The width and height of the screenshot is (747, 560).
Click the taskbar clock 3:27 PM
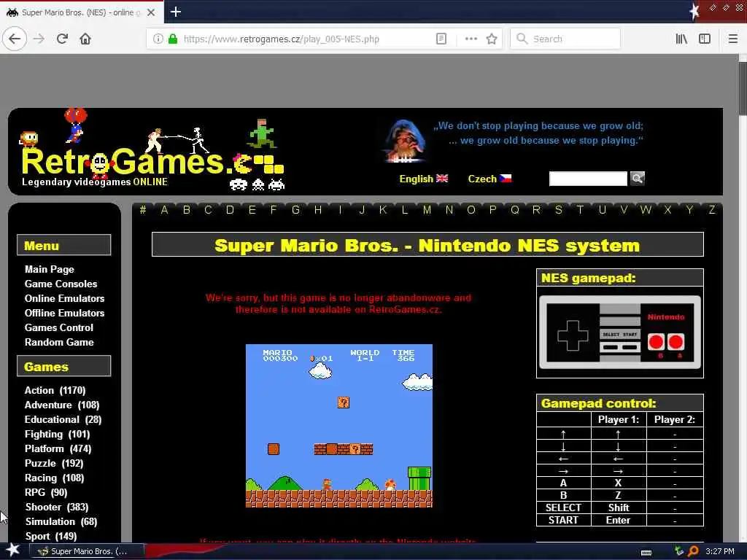pyautogui.click(x=720, y=551)
